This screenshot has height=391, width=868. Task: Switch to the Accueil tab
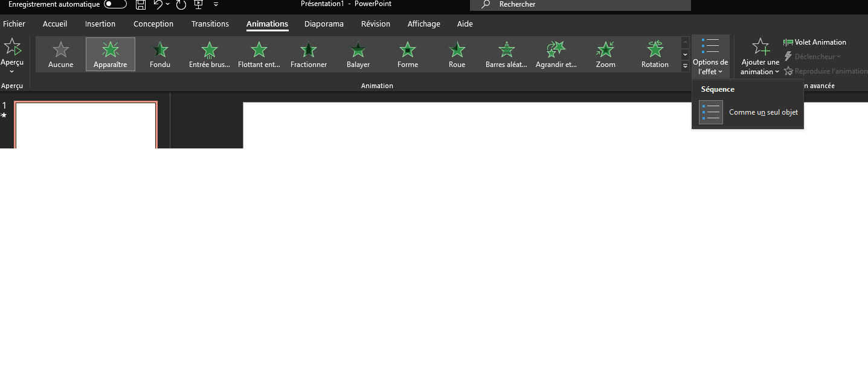[55, 24]
